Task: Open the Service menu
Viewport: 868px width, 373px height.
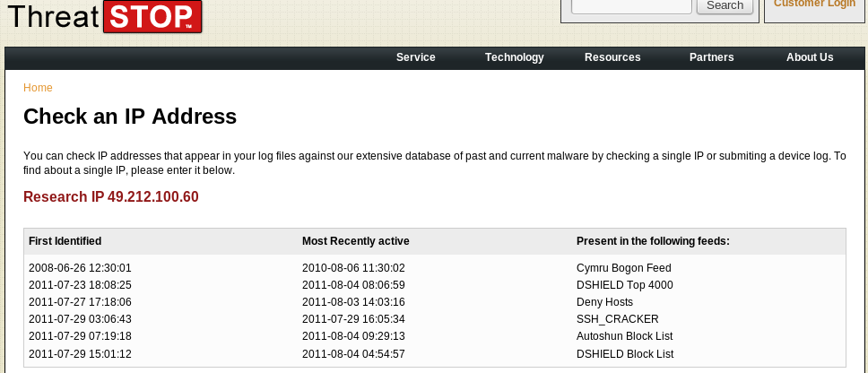Action: pos(416,57)
